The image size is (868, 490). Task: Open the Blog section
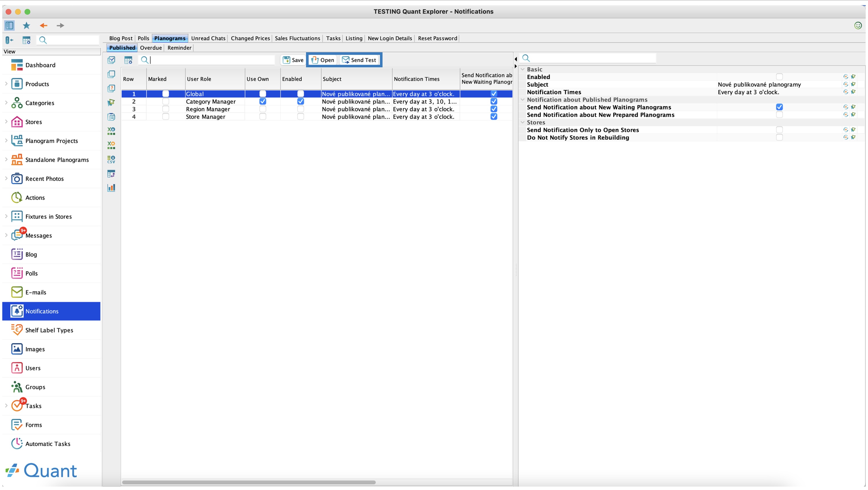[51, 255]
